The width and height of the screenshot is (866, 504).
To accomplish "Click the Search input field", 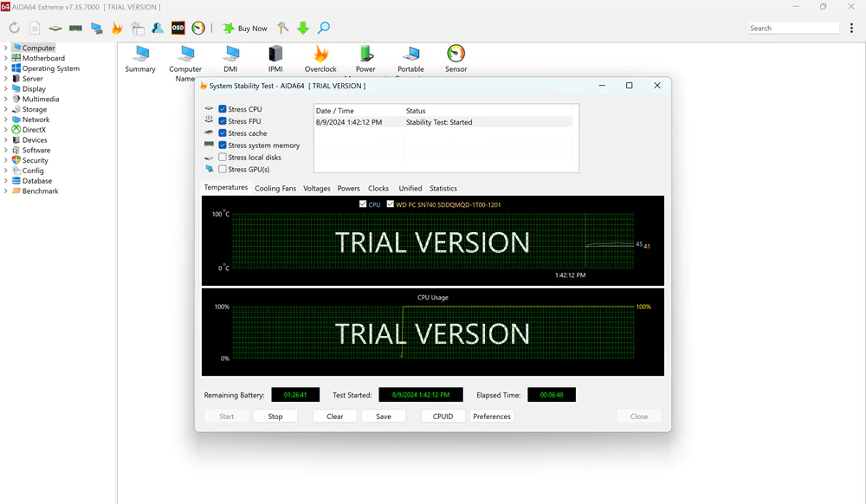I will pyautogui.click(x=793, y=29).
